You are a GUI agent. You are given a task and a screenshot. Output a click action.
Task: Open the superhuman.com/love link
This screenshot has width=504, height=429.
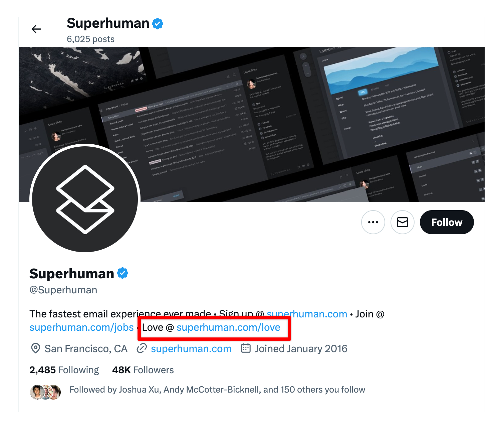pyautogui.click(x=228, y=327)
